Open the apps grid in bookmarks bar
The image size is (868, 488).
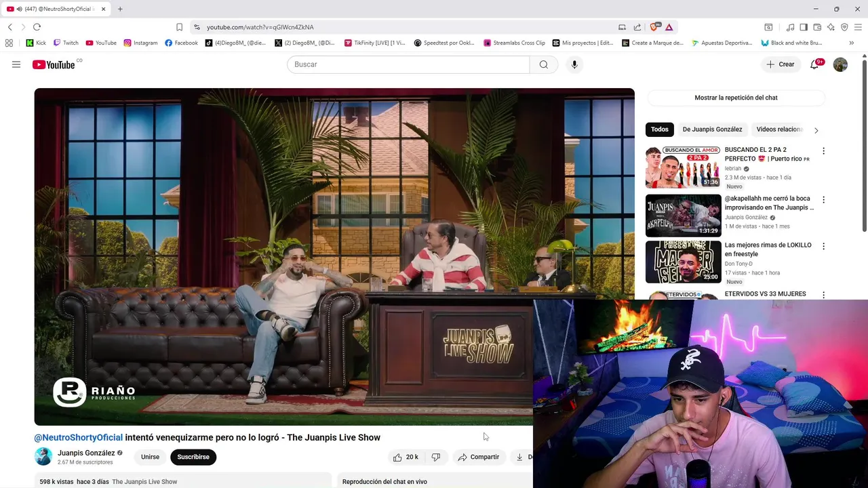[9, 43]
